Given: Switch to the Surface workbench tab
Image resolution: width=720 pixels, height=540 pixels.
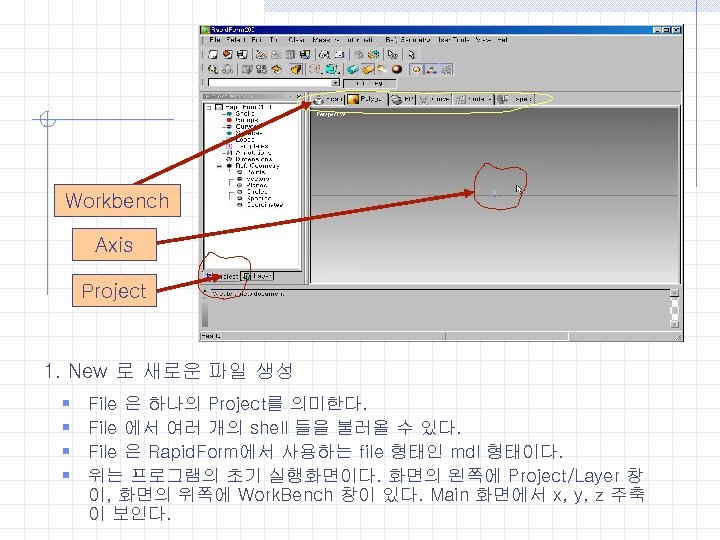Looking at the screenshot, I should [x=473, y=99].
